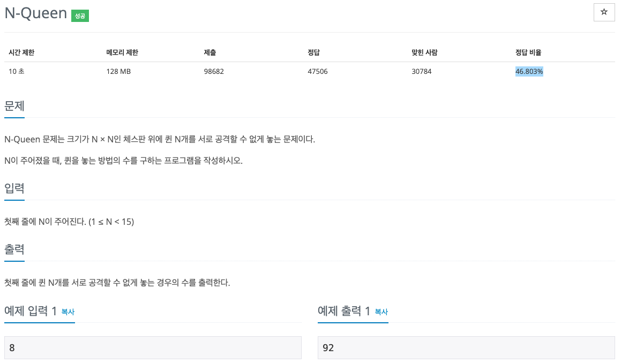Click the N-Queen problem title
The width and height of the screenshot is (621, 364).
click(36, 13)
